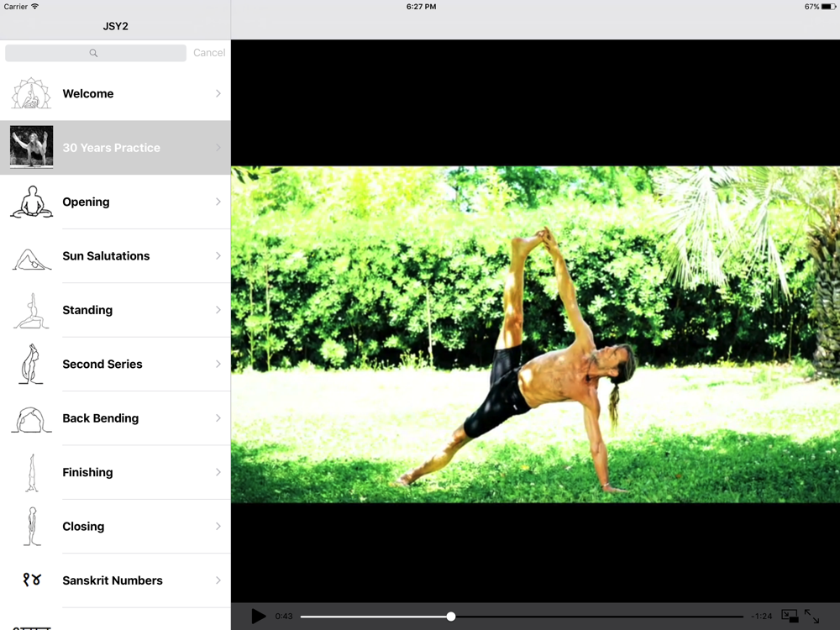The width and height of the screenshot is (840, 630).
Task: Expand the Second Series chevron
Action: pos(218,364)
